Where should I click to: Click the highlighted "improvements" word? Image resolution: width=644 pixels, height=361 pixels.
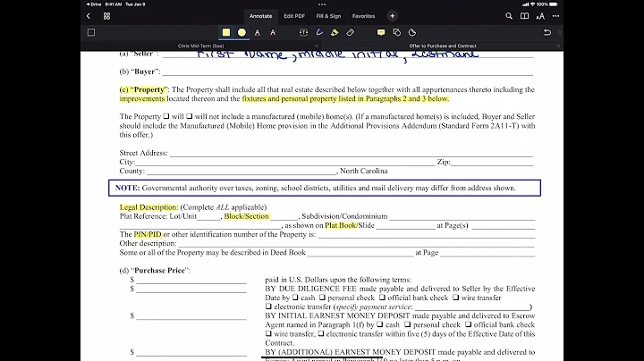point(142,99)
